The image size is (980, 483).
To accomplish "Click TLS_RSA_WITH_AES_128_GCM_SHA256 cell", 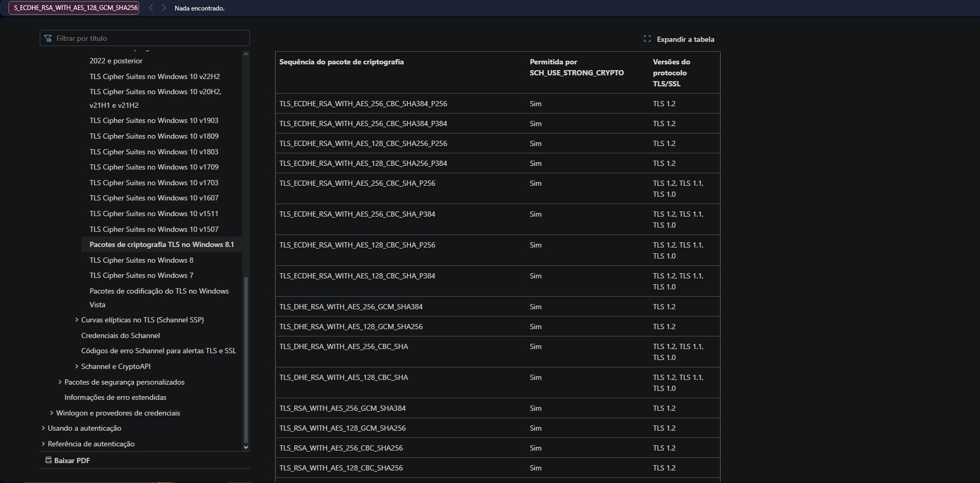I will tap(343, 428).
